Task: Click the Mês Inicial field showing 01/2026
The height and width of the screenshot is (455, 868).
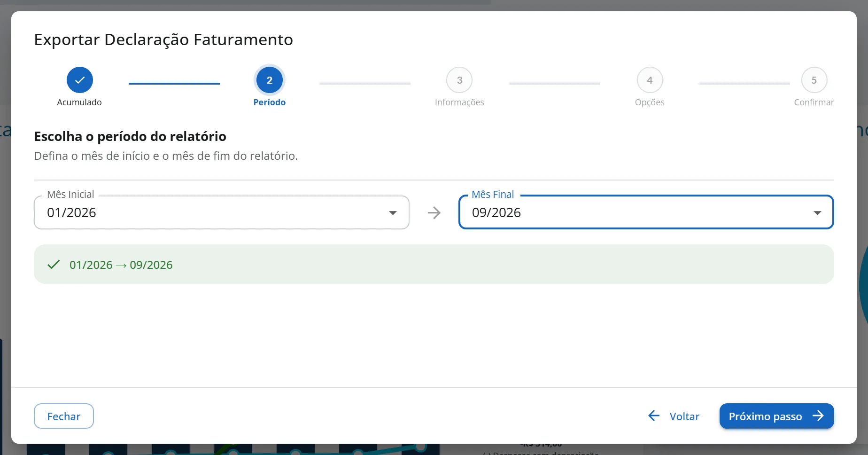Action: [222, 212]
